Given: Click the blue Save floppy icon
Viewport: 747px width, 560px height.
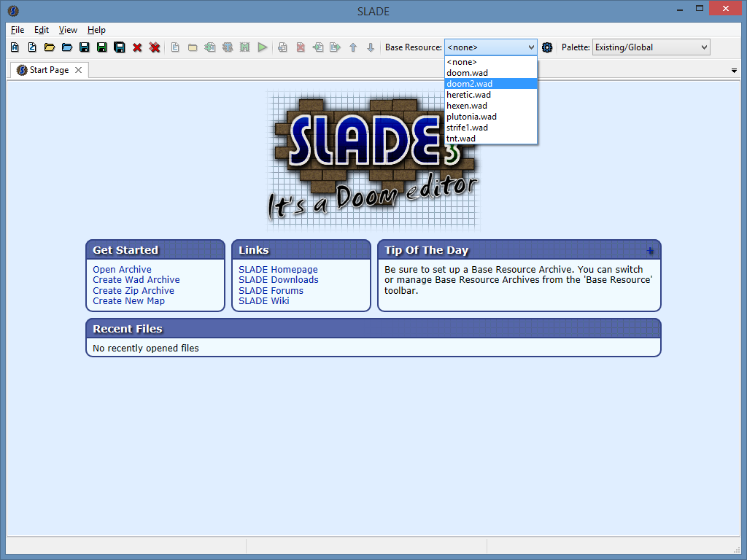Looking at the screenshot, I should 85,47.
